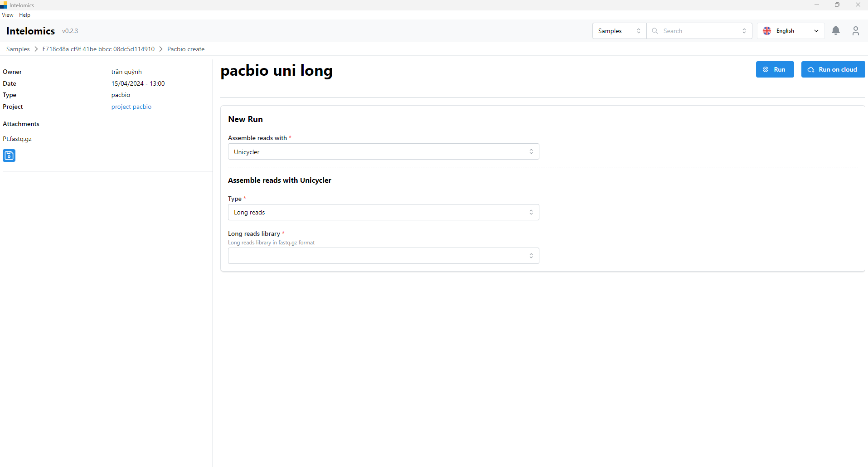Open the Long reads library dropdown

tap(383, 256)
